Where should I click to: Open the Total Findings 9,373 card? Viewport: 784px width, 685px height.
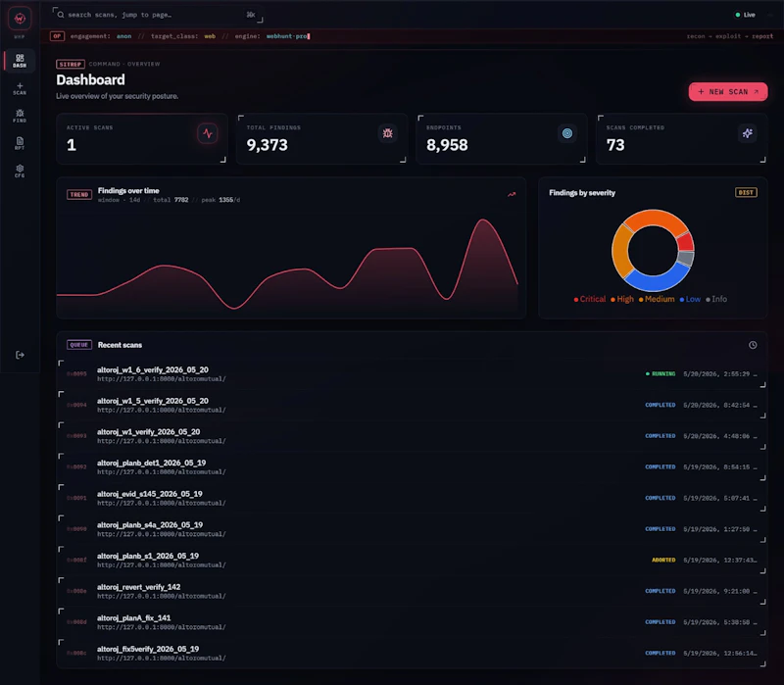[x=321, y=139]
